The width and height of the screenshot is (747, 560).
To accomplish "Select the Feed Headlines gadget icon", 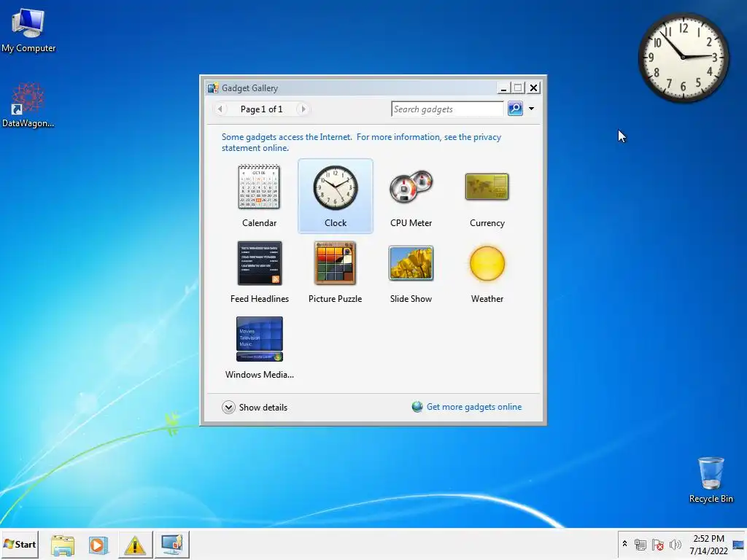I will click(x=260, y=263).
